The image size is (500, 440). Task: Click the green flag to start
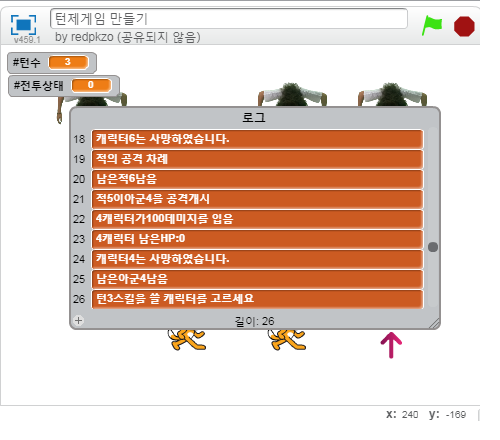(x=432, y=25)
